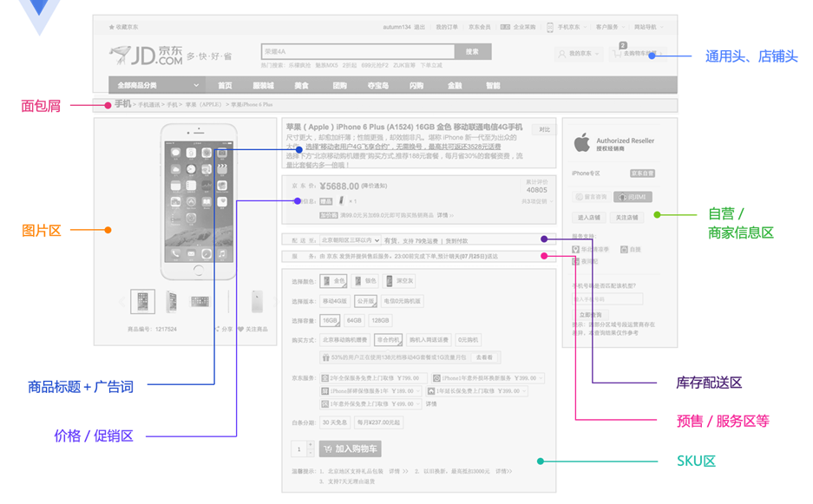Go to 首页 in the navigation bar
This screenshot has width=813, height=504.
pos(225,86)
